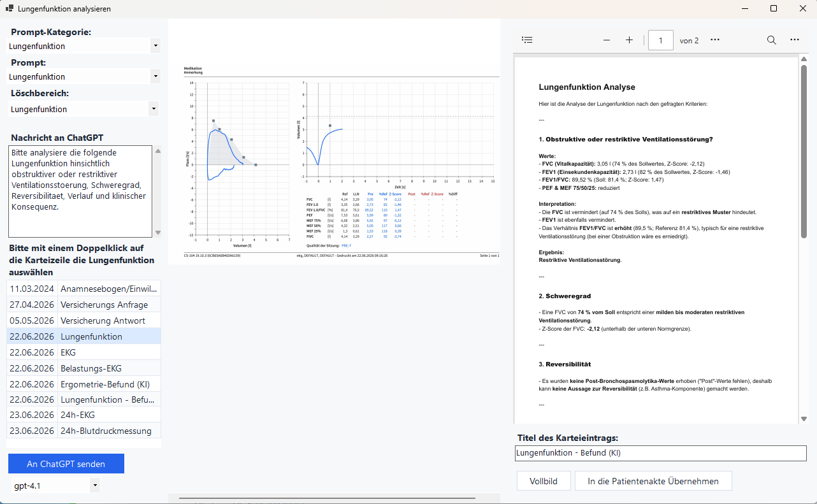This screenshot has height=504, width=817.
Task: Maximize the Lungenfunktion analysieren window
Action: (774, 9)
